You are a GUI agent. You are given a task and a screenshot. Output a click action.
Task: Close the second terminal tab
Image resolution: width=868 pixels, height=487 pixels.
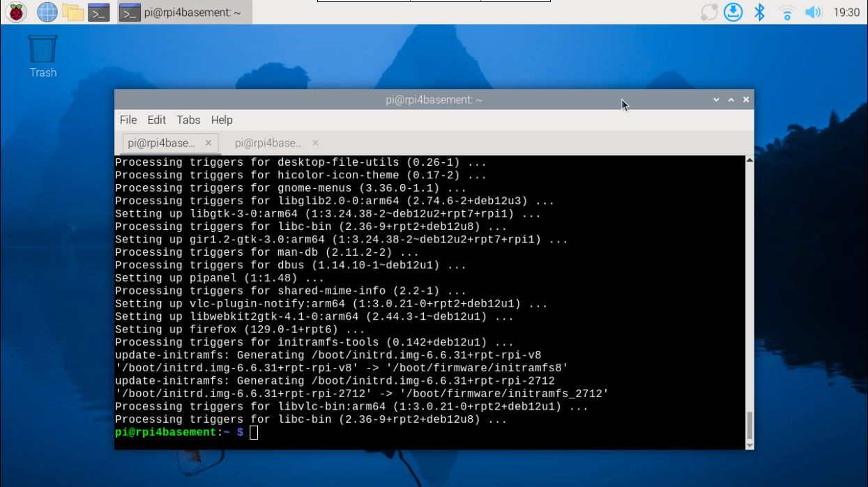point(315,143)
